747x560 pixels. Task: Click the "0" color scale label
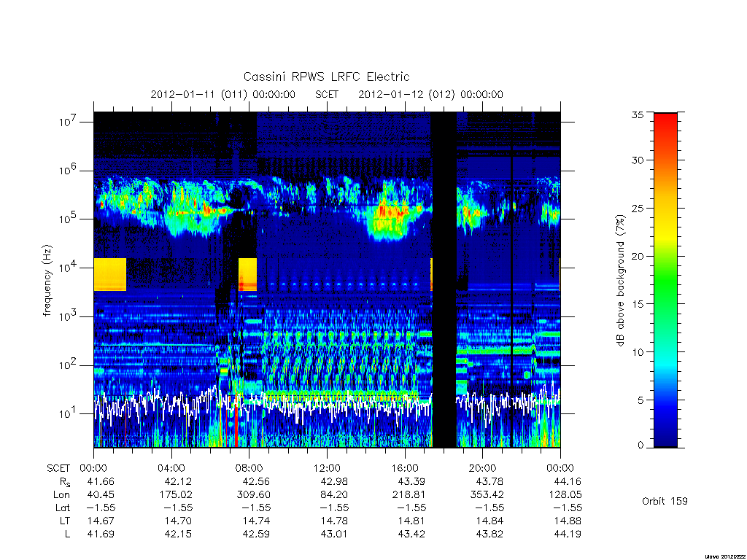pos(640,446)
